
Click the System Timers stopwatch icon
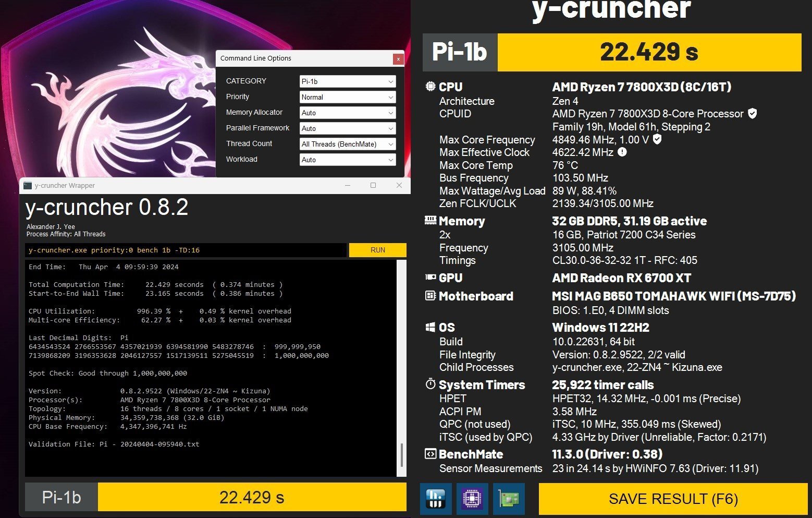tap(430, 384)
